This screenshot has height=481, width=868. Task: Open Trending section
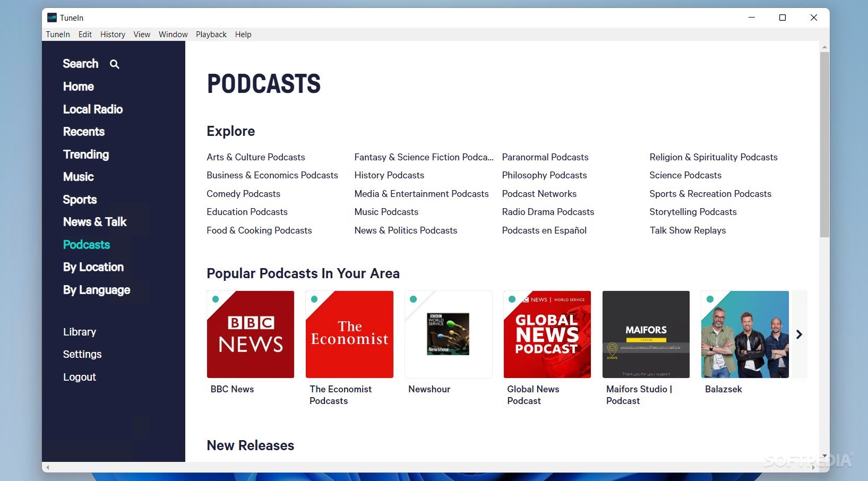(x=86, y=154)
